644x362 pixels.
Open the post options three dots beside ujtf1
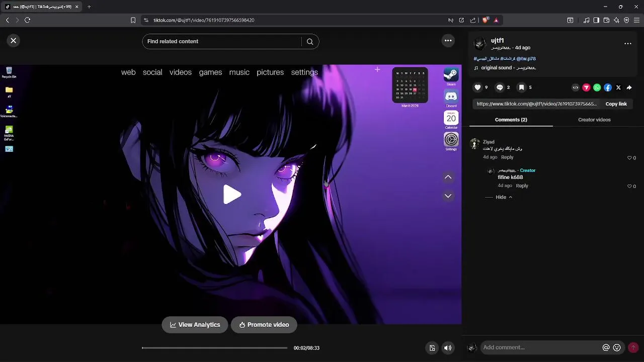pos(628,44)
